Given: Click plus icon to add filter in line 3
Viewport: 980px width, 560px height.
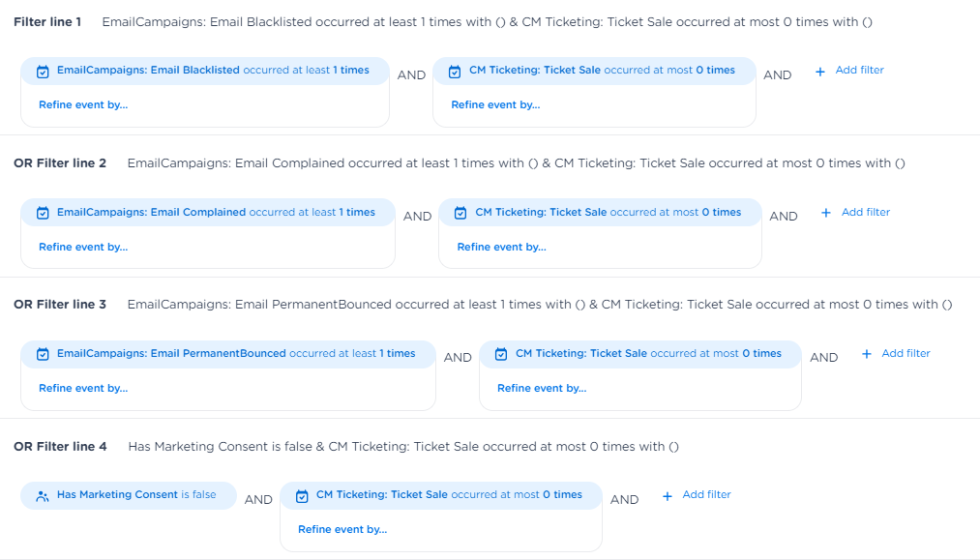Looking at the screenshot, I should pyautogui.click(x=867, y=354).
